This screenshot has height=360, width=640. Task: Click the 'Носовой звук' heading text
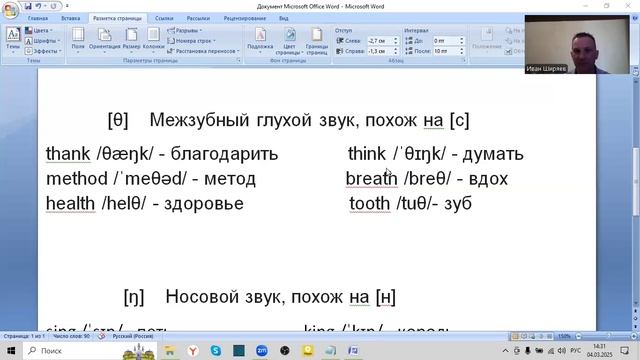tap(224, 297)
